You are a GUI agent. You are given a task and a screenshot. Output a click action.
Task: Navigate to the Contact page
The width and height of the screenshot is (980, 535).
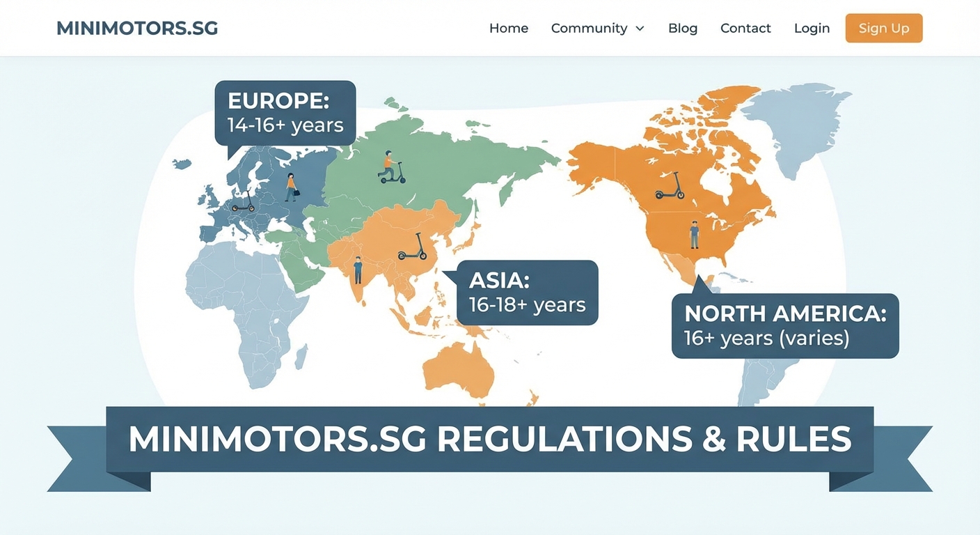pyautogui.click(x=745, y=29)
